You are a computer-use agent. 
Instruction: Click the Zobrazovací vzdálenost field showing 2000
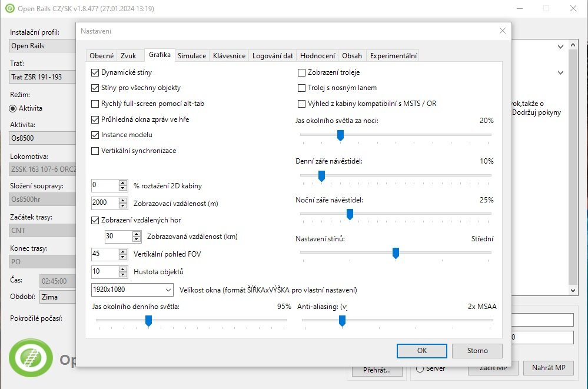pos(105,203)
